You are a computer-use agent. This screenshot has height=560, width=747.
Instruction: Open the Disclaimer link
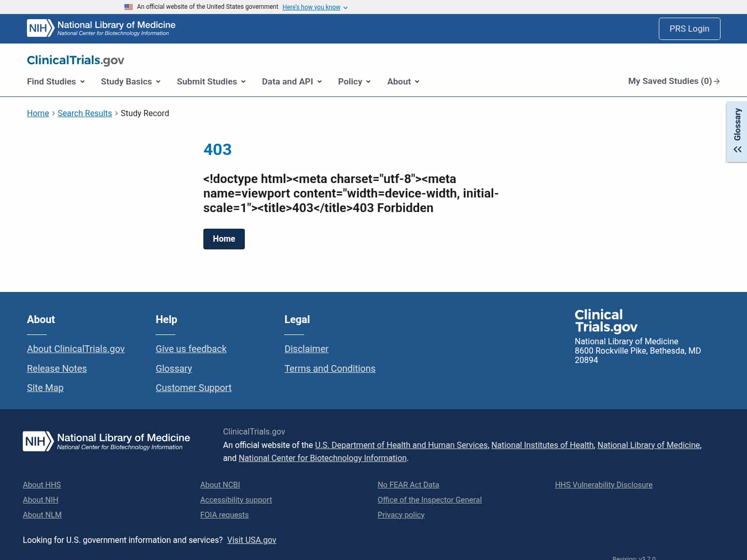point(307,349)
